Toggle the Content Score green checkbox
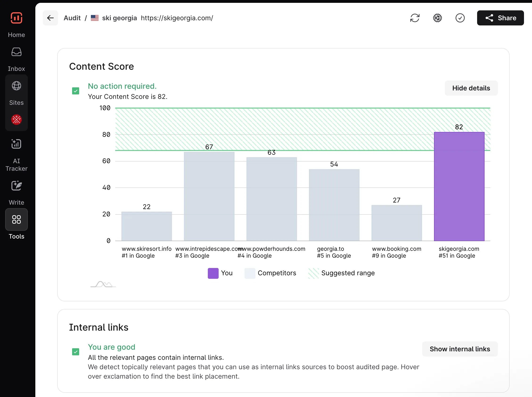This screenshot has width=532, height=397. tap(75, 91)
